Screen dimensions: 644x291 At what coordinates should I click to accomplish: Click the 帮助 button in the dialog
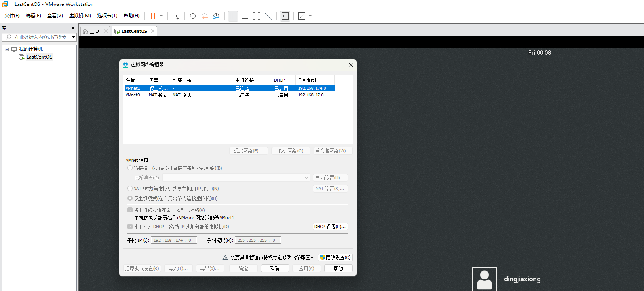[x=338, y=268]
